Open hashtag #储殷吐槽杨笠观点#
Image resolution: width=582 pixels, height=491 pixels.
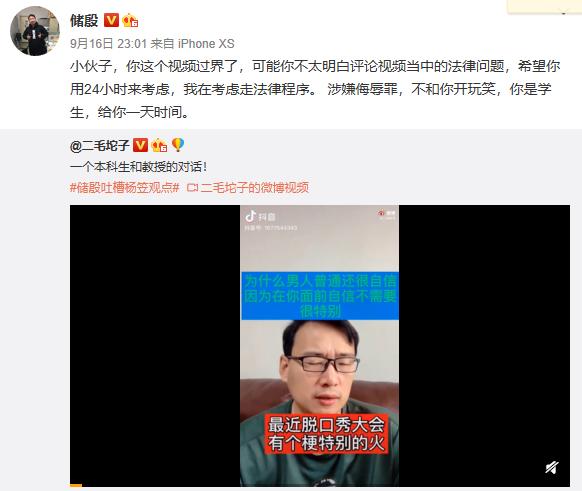125,188
